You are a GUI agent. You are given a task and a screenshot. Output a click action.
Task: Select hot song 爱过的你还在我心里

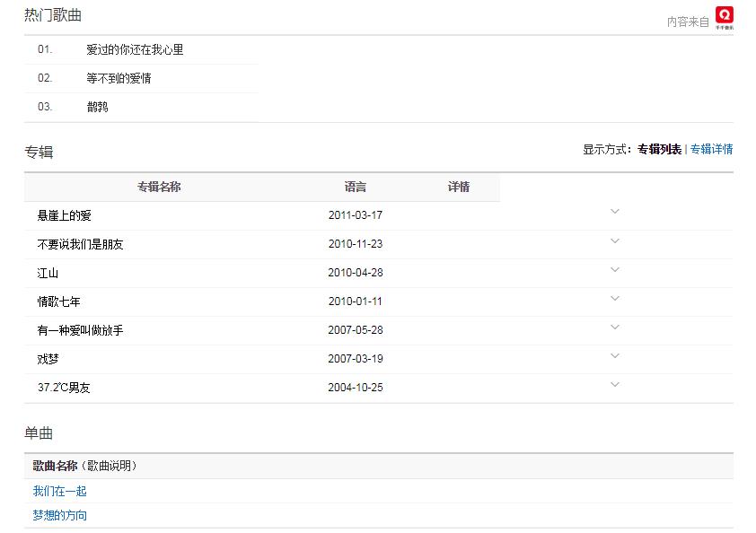click(135, 50)
